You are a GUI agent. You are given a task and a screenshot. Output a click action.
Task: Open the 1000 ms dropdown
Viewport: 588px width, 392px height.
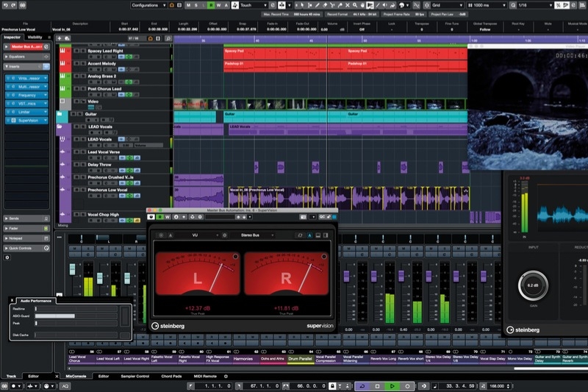click(x=487, y=5)
